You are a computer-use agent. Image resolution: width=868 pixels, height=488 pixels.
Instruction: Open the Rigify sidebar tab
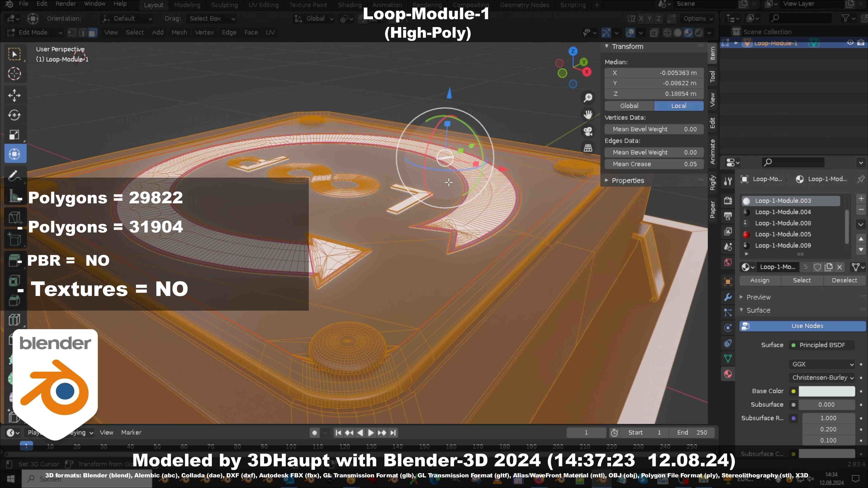[x=712, y=183]
